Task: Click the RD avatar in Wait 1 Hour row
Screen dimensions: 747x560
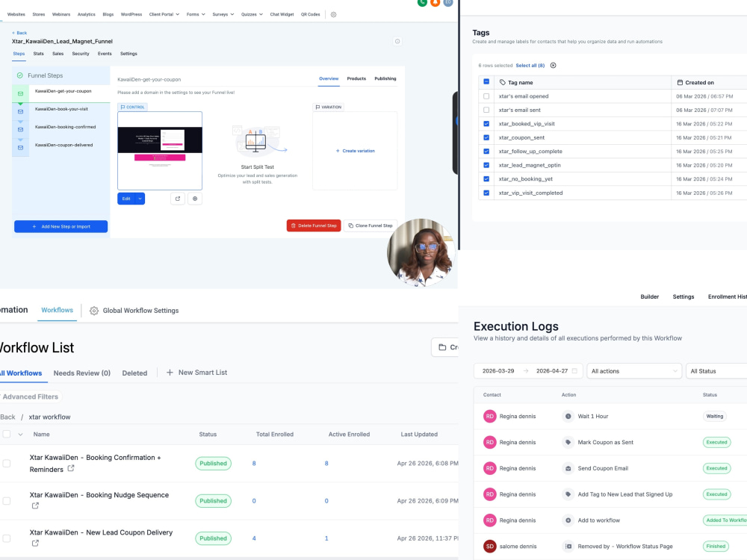Action: [490, 416]
